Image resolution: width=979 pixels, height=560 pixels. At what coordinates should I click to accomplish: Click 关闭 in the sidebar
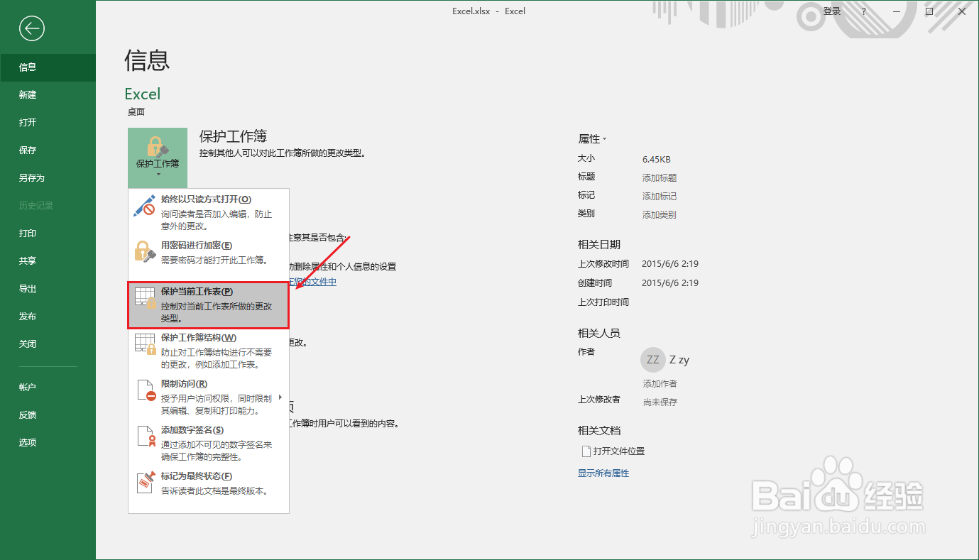pos(48,344)
